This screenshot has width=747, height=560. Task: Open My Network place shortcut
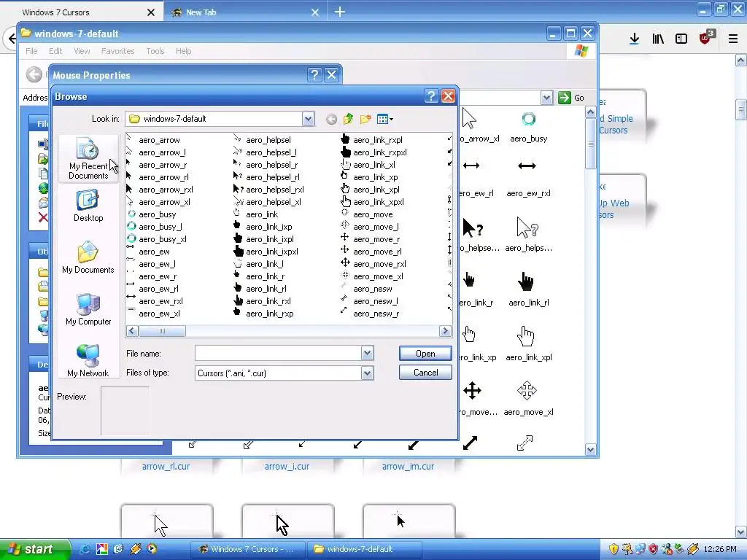coord(88,361)
